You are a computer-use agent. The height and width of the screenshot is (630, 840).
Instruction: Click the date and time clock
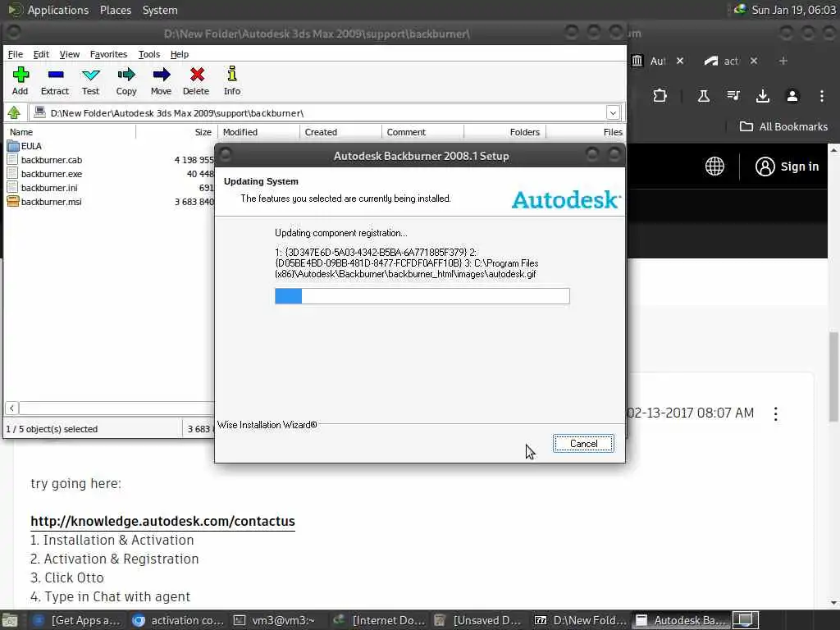pos(793,10)
